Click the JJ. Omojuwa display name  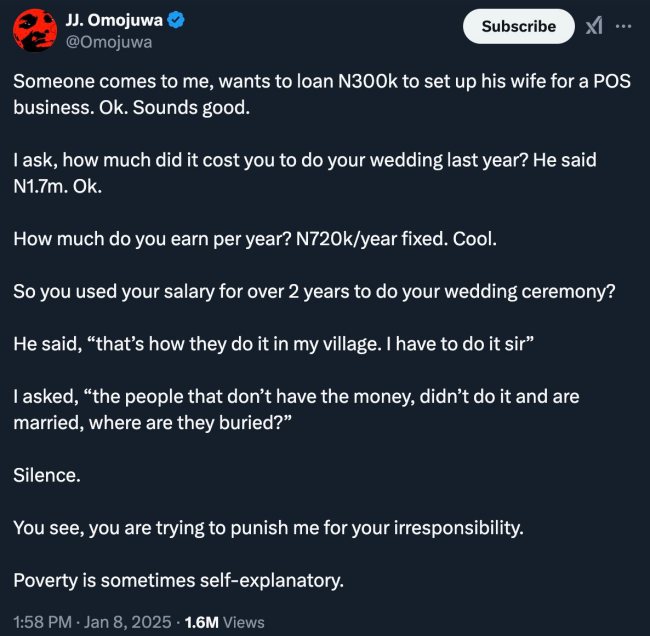110,21
